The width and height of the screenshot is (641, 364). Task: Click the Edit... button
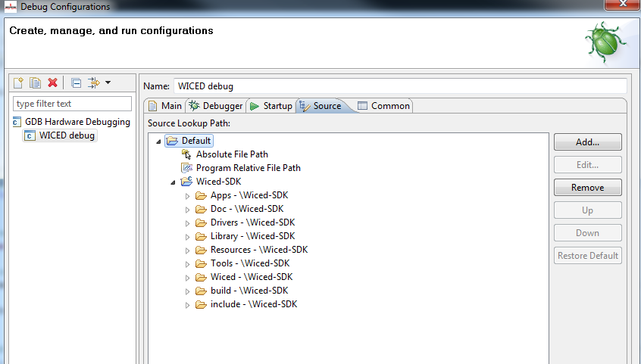587,165
